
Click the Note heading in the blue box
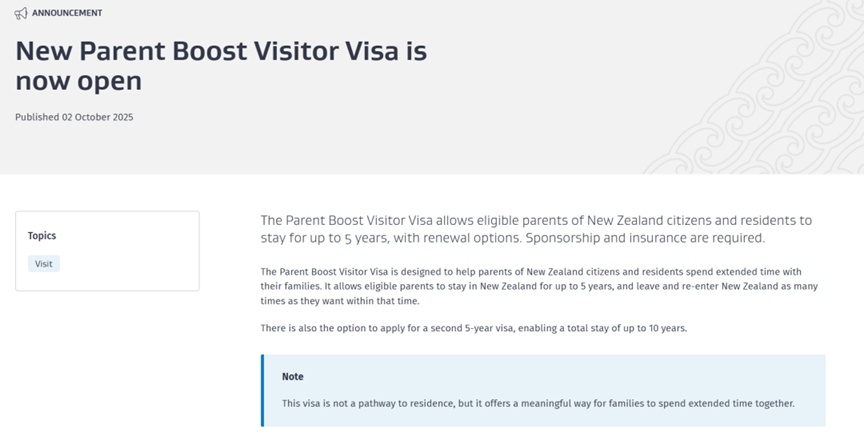293,377
